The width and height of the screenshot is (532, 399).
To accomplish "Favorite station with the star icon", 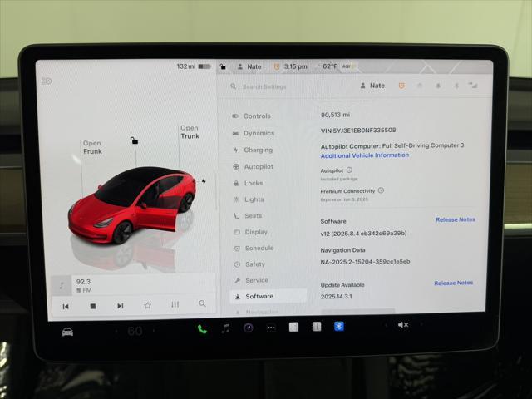I will pyautogui.click(x=148, y=305).
